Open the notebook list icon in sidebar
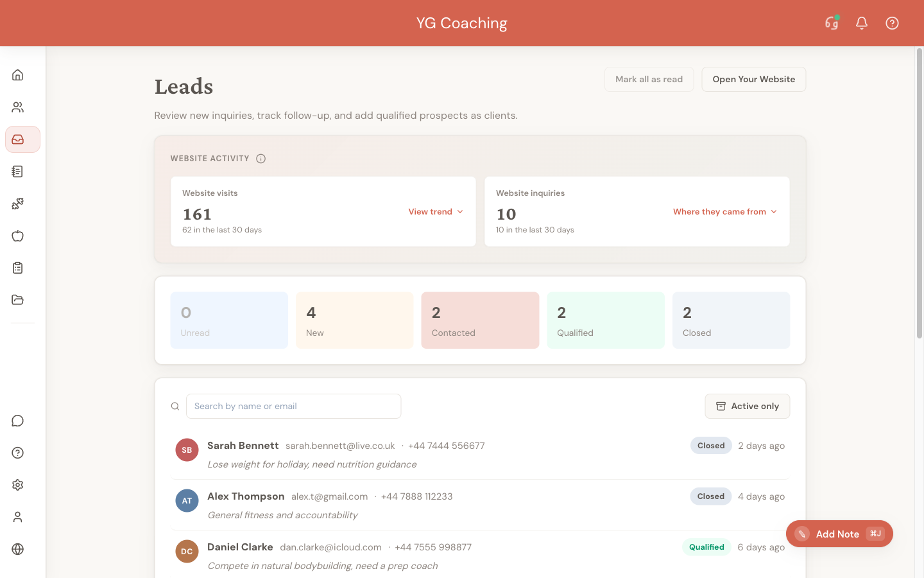The height and width of the screenshot is (578, 924). 18,171
